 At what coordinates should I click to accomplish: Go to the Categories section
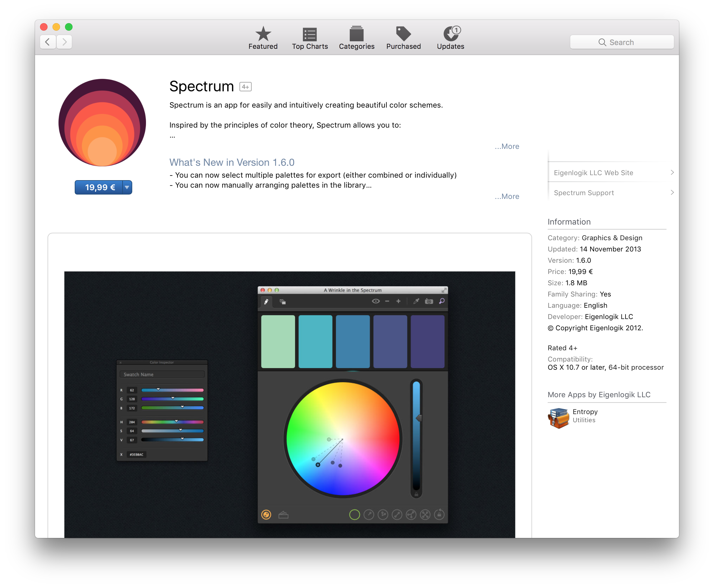(356, 38)
